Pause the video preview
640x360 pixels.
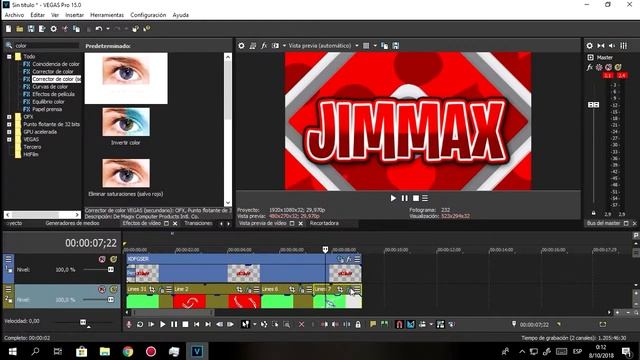[404, 198]
